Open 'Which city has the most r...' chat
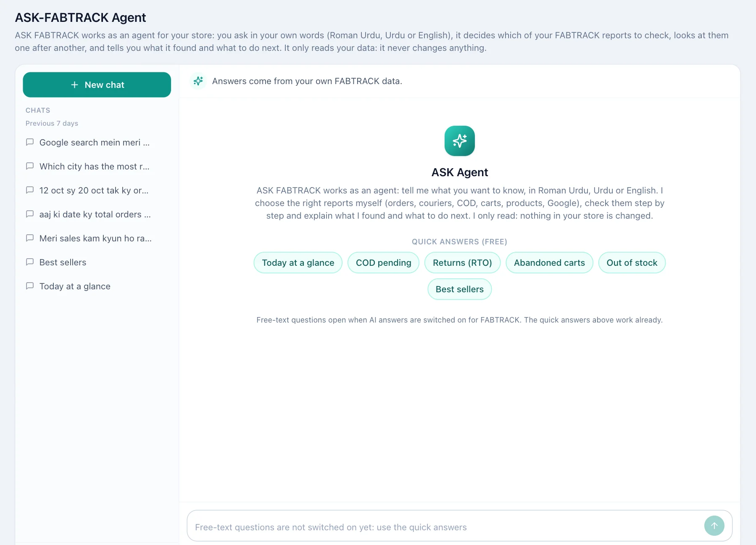This screenshot has width=756, height=545. [x=97, y=167]
